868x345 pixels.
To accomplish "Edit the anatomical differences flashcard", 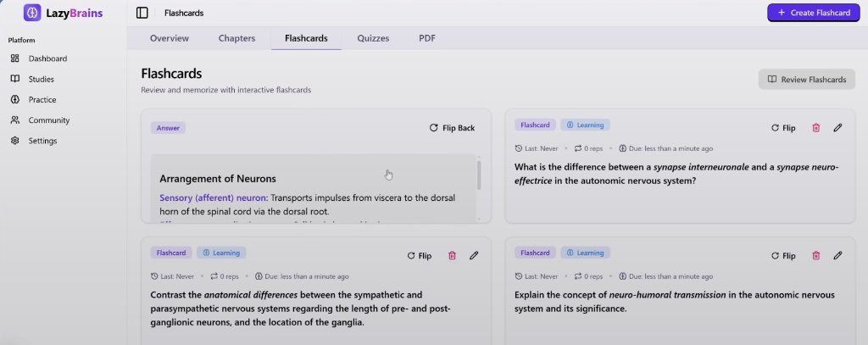I will [x=474, y=256].
